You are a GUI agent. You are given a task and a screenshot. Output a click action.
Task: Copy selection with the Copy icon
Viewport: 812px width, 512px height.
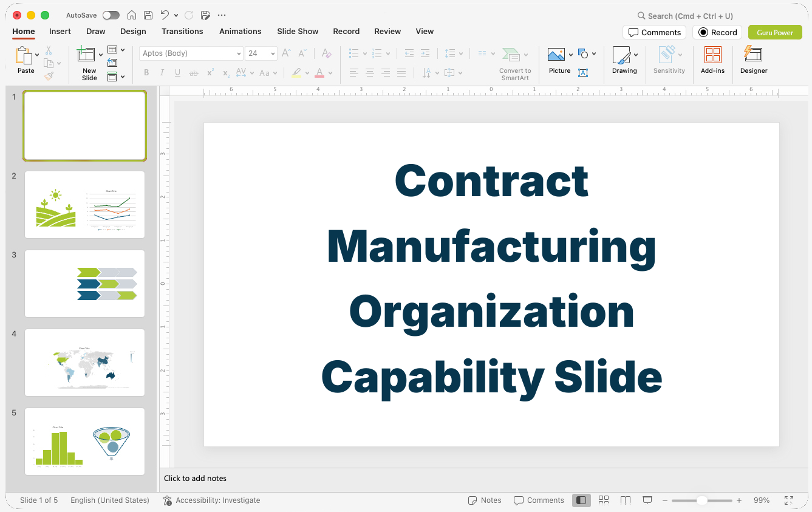click(49, 63)
